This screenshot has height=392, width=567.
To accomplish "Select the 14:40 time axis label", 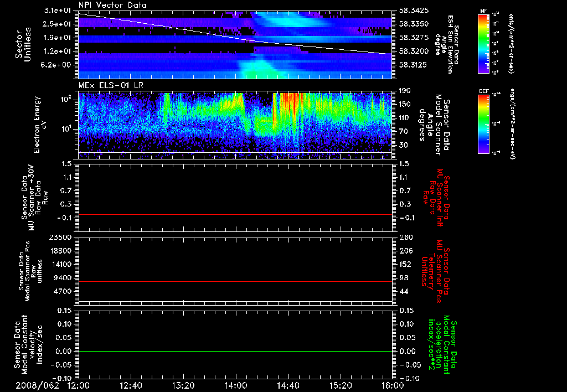I will click(288, 385).
